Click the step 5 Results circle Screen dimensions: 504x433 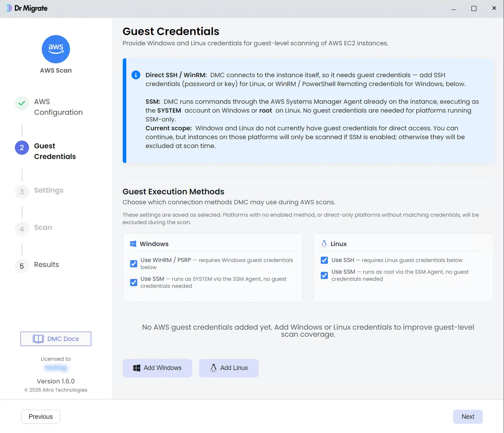tap(22, 266)
